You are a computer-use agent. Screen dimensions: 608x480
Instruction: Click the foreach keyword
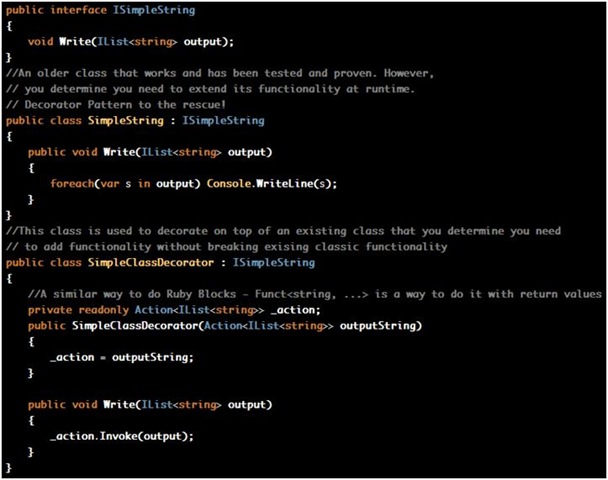[x=72, y=183]
